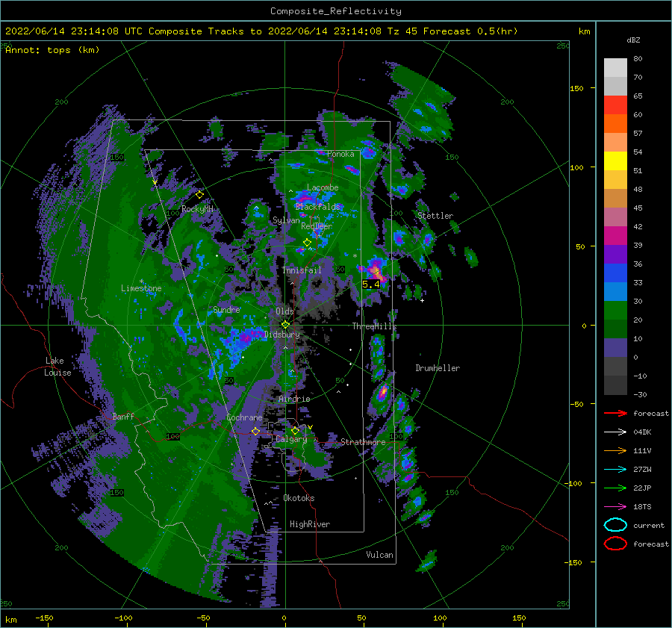This screenshot has height=628, width=672.
Task: Click the purple swatch below 39 dBZ
Action: pos(615,254)
